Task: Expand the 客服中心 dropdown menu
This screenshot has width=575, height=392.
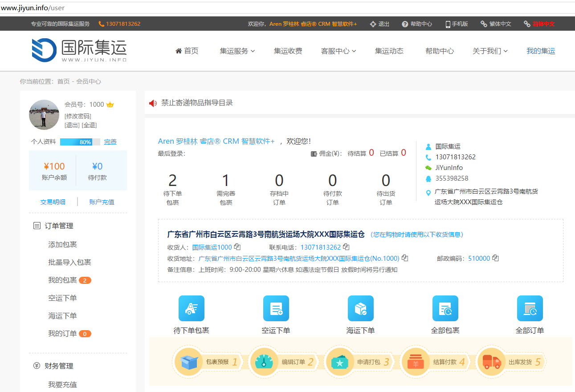Action: 338,51
